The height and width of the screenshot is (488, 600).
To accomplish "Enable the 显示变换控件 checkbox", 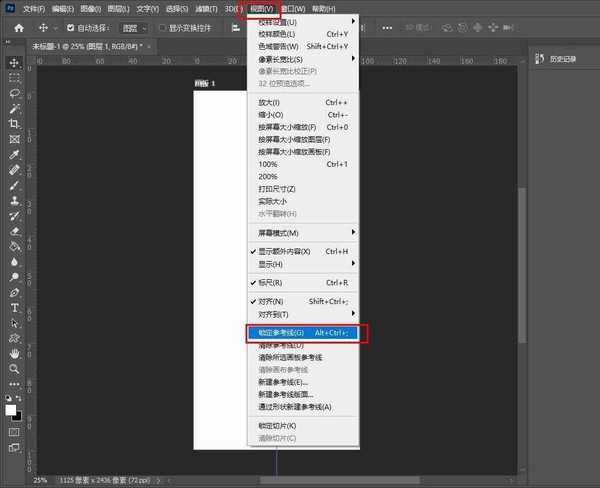I will [162, 28].
